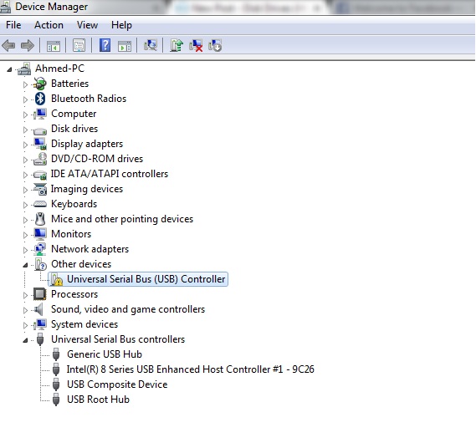The height and width of the screenshot is (448, 476).
Task: Click the Imaging devices camera icon
Action: [40, 189]
